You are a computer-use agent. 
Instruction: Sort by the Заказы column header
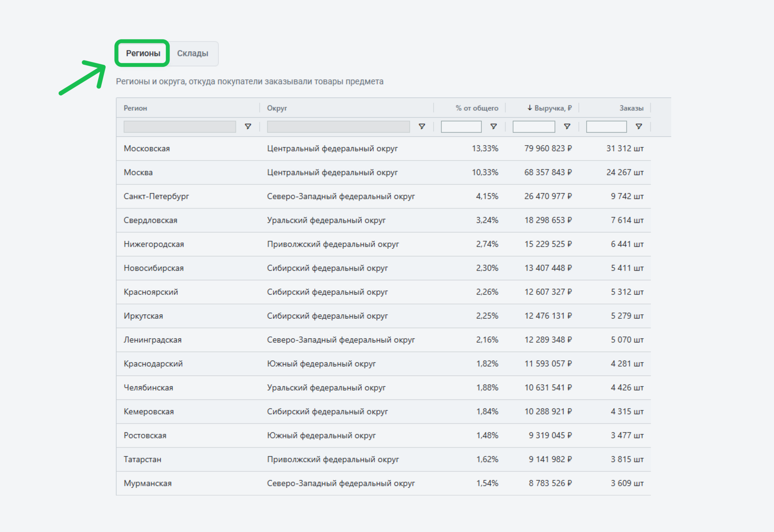(631, 108)
